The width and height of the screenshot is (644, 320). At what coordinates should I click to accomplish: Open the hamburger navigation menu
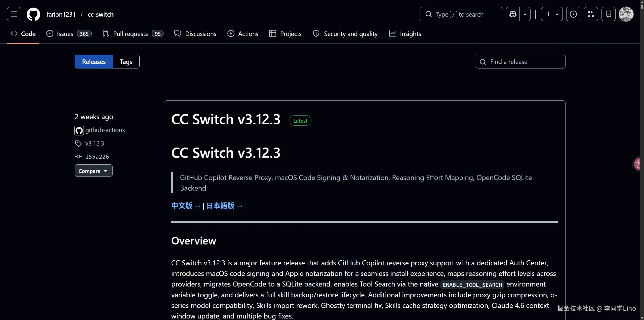coord(14,14)
